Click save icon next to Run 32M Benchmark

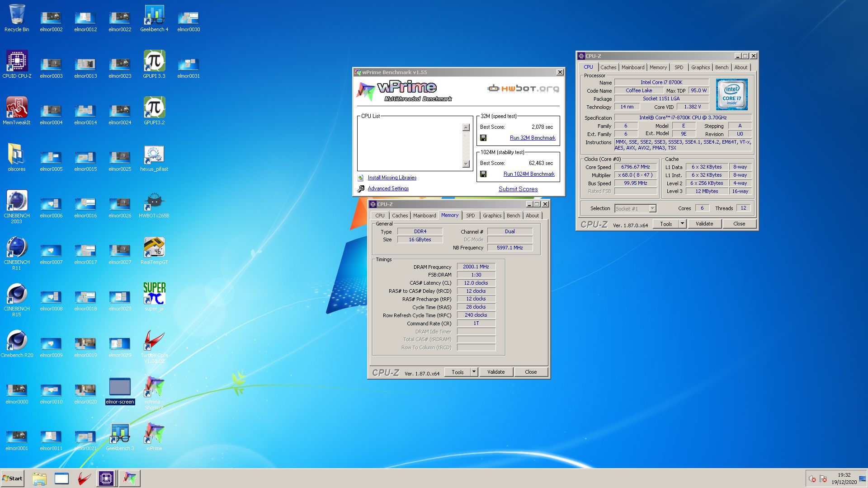483,138
